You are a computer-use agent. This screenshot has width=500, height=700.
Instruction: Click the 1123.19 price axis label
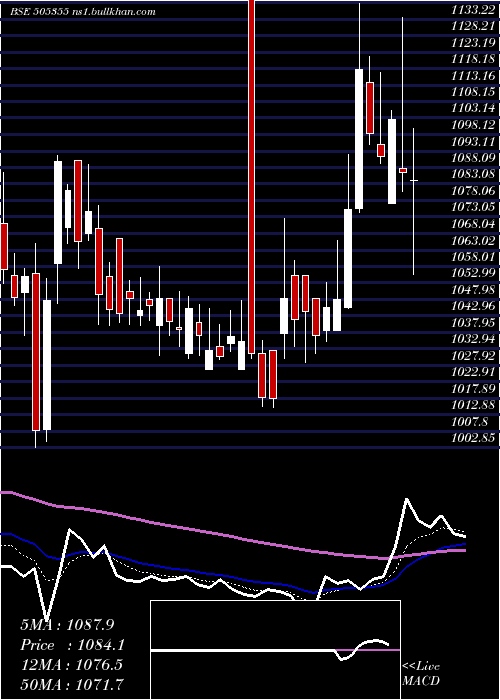[473, 42]
